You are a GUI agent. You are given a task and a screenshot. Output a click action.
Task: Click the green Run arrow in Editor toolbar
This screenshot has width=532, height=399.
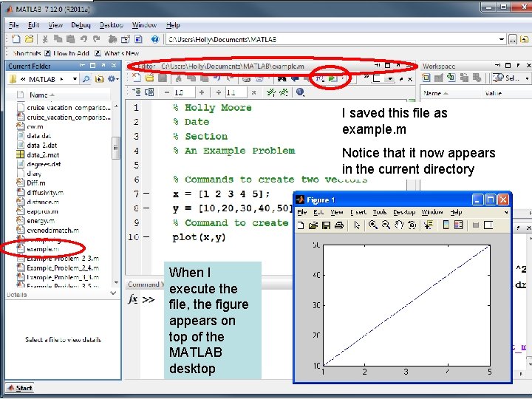pyautogui.click(x=332, y=79)
